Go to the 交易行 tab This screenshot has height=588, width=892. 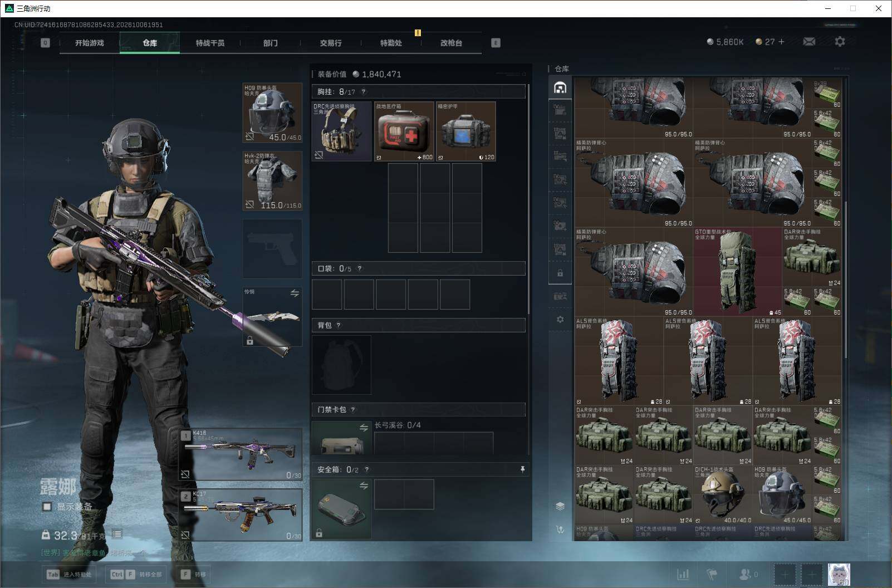[331, 43]
